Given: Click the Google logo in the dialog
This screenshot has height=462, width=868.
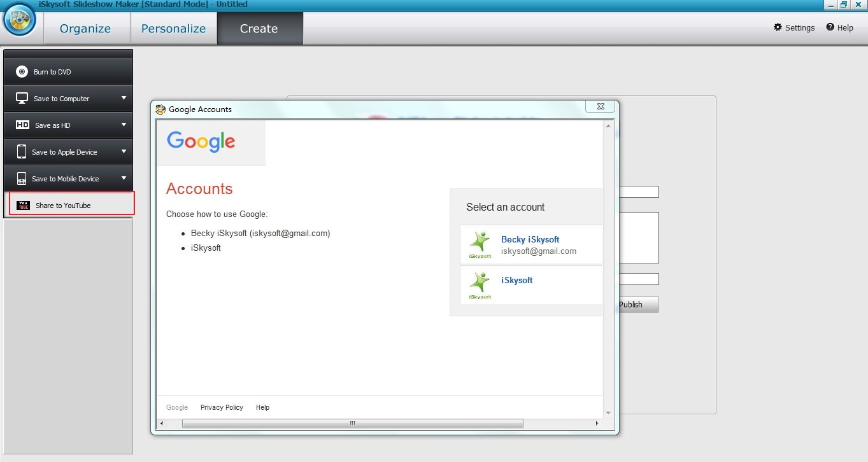Looking at the screenshot, I should 201,143.
